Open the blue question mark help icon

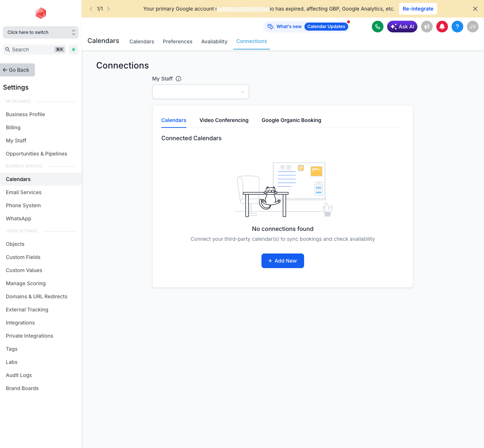457,27
